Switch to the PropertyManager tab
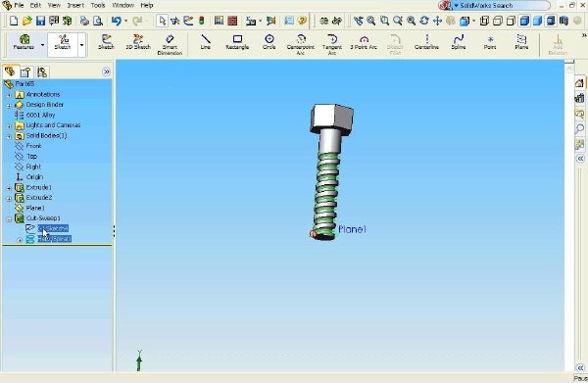Image resolution: width=588 pixels, height=383 pixels. point(25,72)
